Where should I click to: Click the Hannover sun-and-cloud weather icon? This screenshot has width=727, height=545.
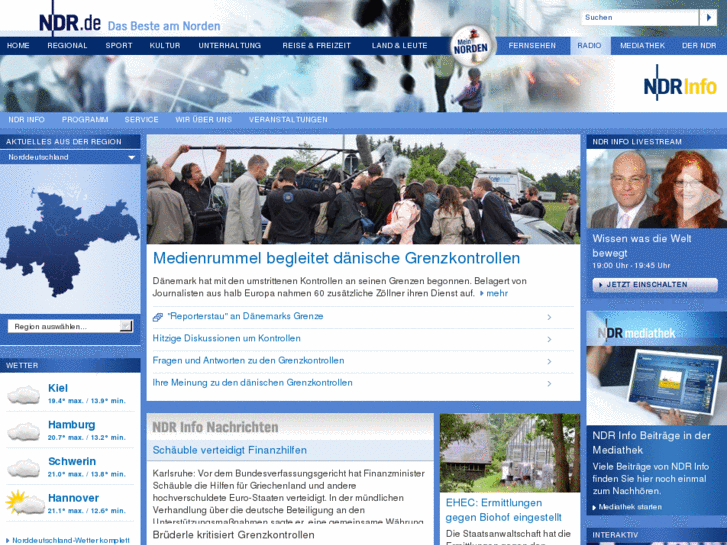coord(25,502)
